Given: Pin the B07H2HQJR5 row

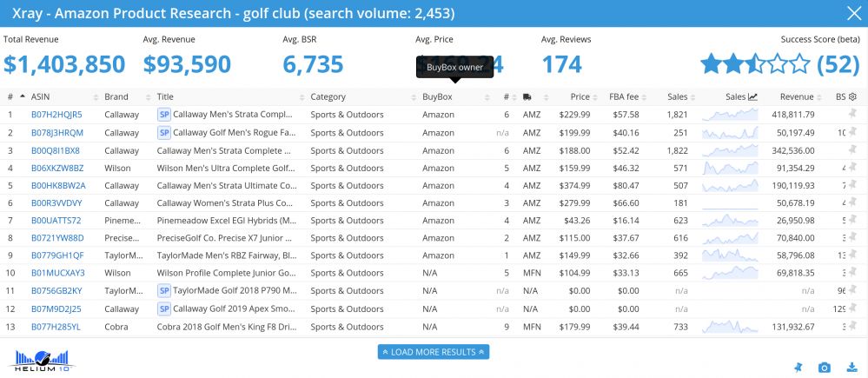Looking at the screenshot, I should pos(852,114).
